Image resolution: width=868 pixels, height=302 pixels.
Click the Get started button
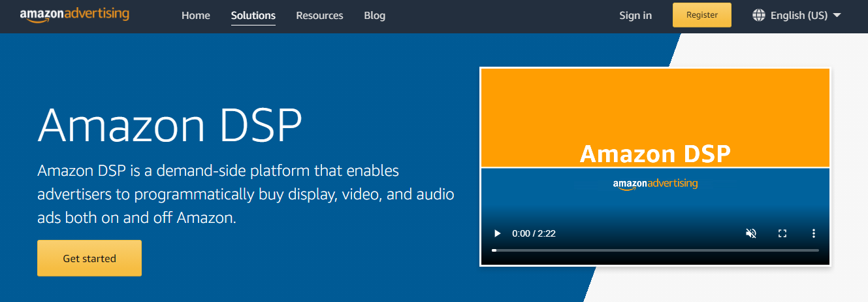(89, 258)
